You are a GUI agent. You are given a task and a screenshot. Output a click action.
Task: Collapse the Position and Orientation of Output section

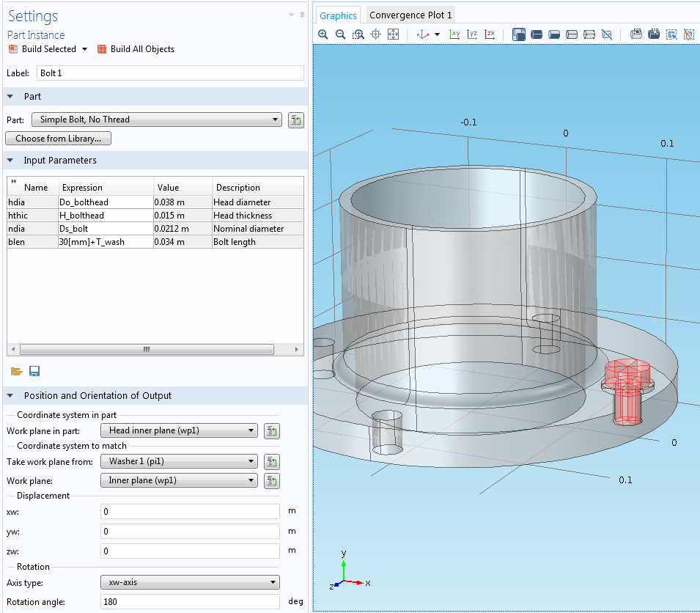10,396
